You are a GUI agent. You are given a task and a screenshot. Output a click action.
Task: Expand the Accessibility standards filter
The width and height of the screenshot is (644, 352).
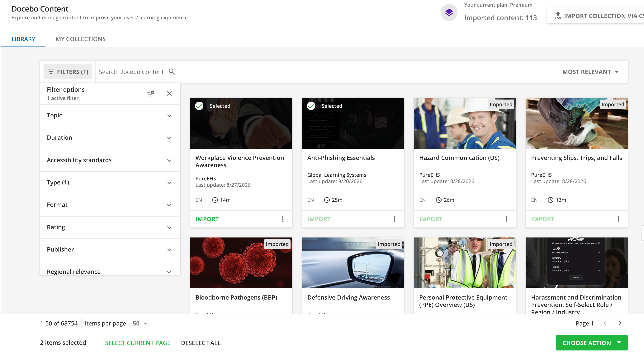coord(110,160)
